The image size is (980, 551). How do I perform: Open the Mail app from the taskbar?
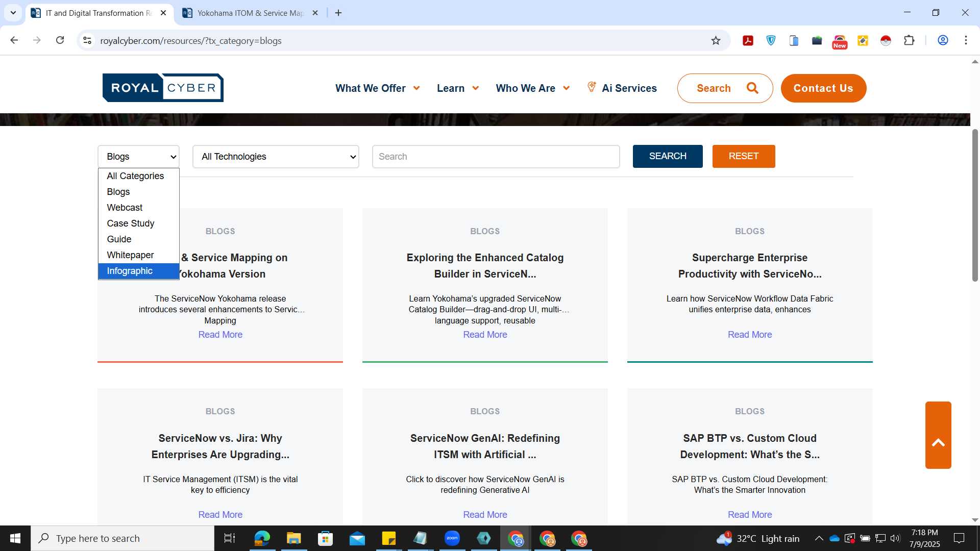pyautogui.click(x=357, y=538)
